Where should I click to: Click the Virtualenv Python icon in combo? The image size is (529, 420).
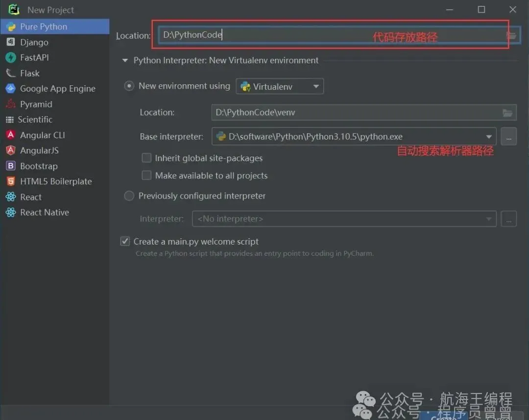(x=245, y=86)
